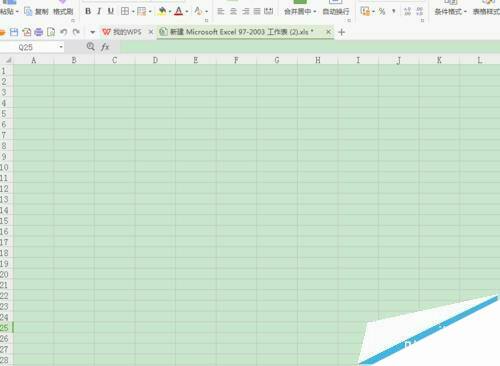Click the clear formatting eraser icon
Image resolution: width=500 pixels, height=366 pixels.
[198, 11]
